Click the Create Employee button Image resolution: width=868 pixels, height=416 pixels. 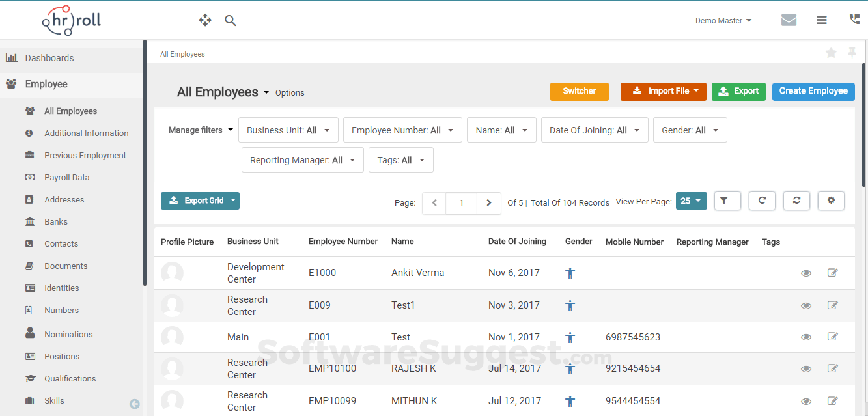[x=813, y=91]
